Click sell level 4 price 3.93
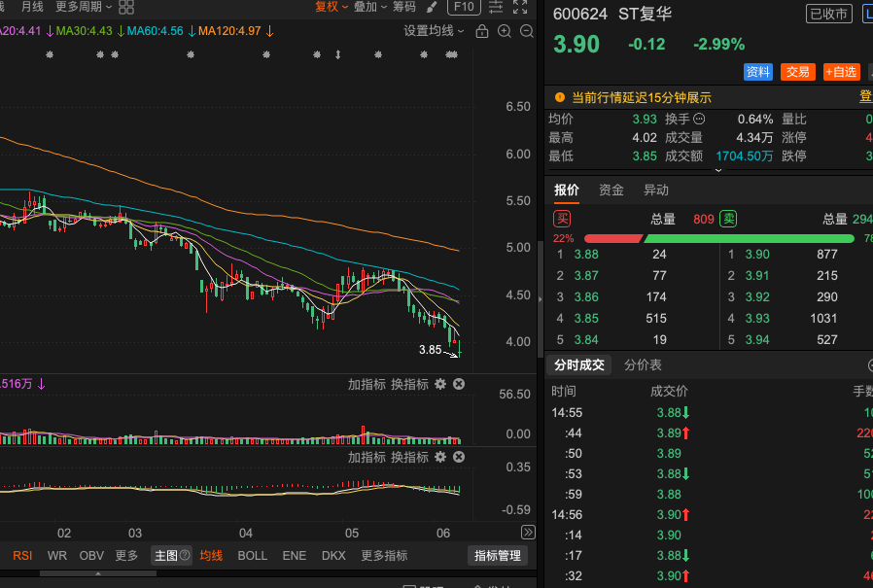Screen dimensions: 873x588 [757, 319]
